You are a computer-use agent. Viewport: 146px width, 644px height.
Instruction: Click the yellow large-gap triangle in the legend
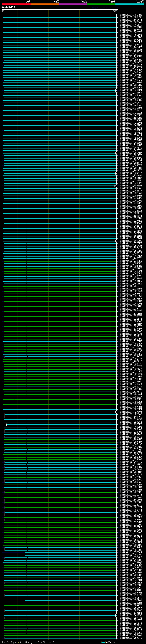tap(19, 642)
